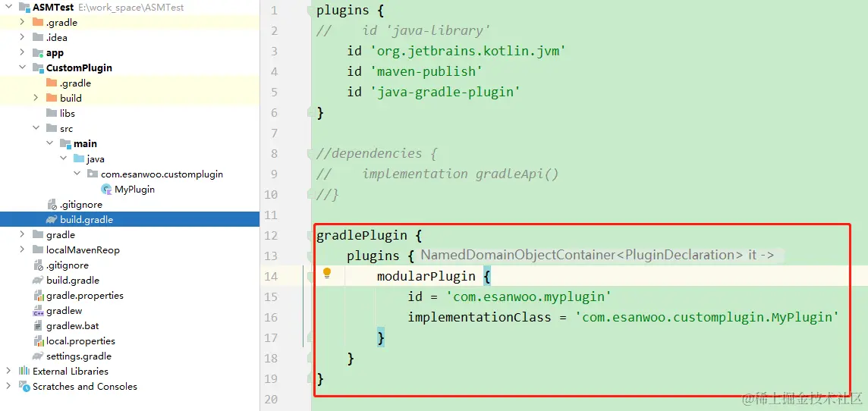Collapse the com.esanwoo.customplugin package
Screen dimensions: 868x411
[x=77, y=174]
